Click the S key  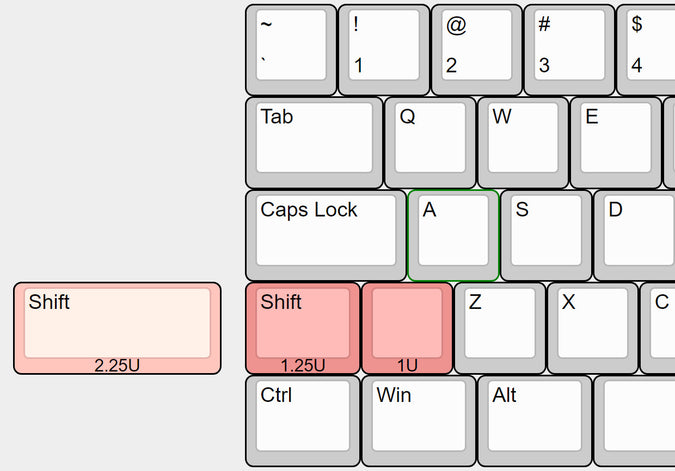click(546, 235)
